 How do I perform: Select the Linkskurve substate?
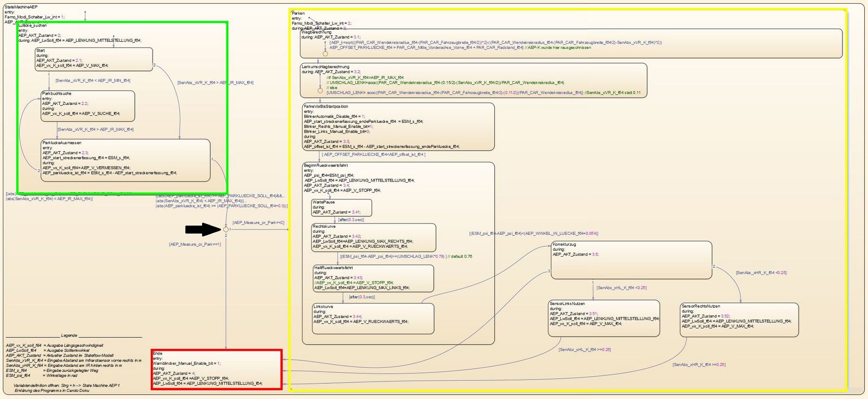click(373, 318)
